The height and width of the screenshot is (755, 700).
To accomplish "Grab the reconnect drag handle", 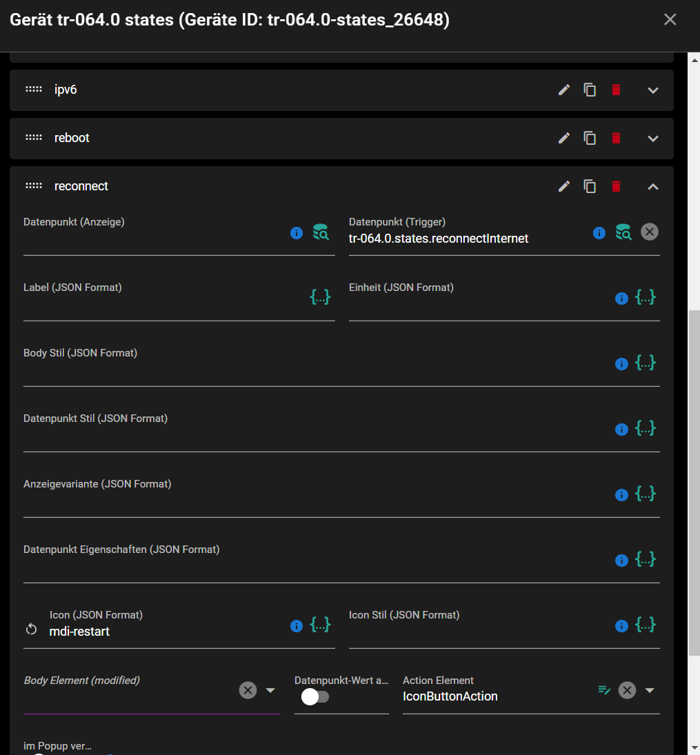I will coord(34,186).
